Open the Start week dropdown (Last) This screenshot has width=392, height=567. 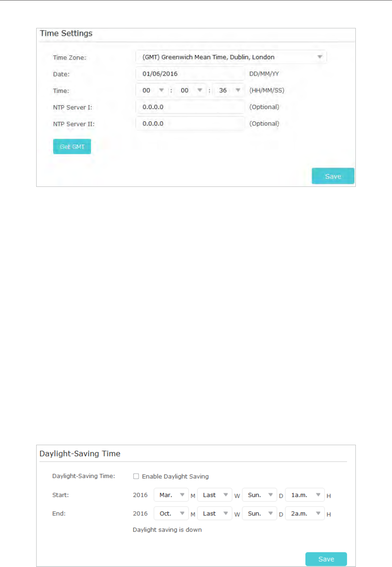(215, 495)
